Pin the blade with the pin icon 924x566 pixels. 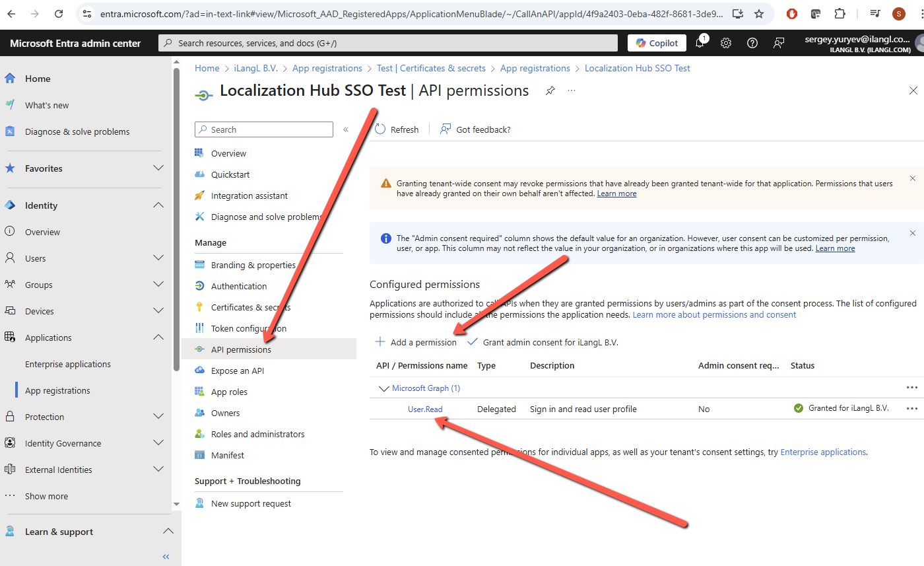(x=550, y=90)
